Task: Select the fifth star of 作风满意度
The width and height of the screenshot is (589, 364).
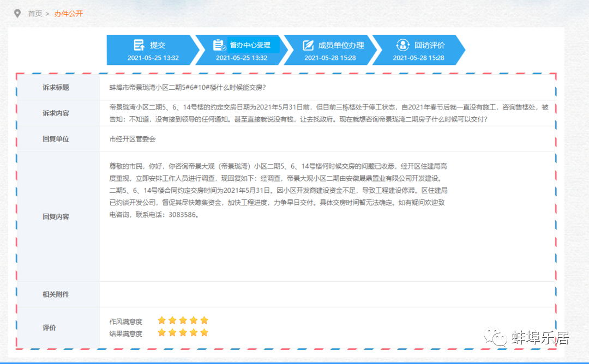Action: (205, 320)
